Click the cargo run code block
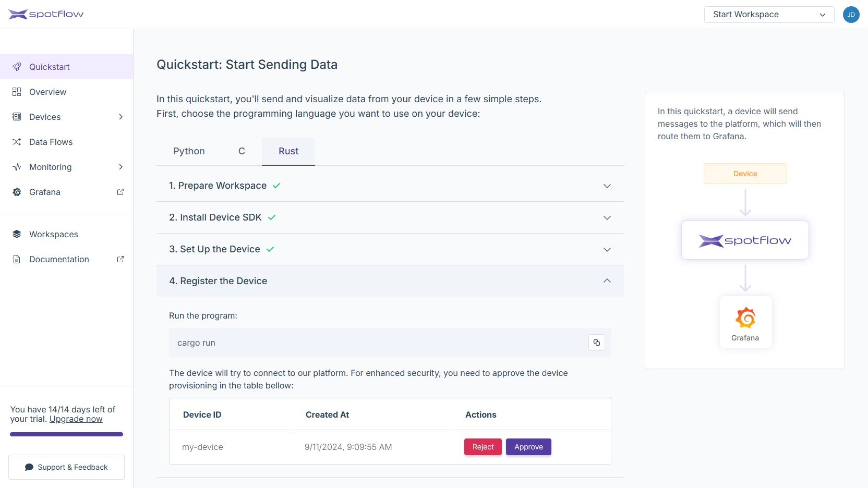This screenshot has width=868, height=488. (390, 343)
